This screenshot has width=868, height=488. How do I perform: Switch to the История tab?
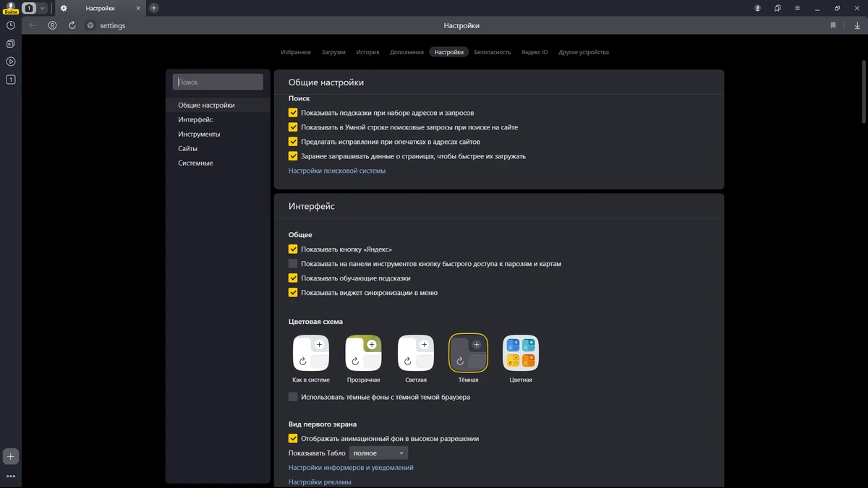[x=367, y=52]
